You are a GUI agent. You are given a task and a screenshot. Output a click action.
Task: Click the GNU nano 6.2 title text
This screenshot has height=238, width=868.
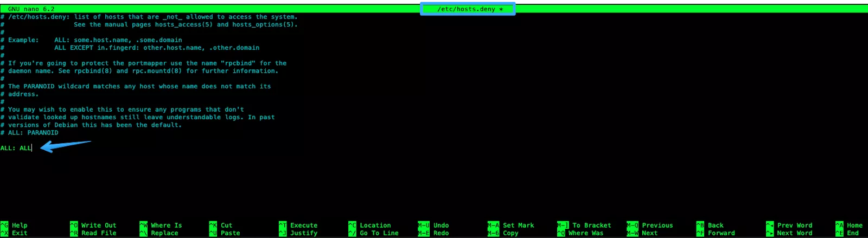tap(31, 9)
